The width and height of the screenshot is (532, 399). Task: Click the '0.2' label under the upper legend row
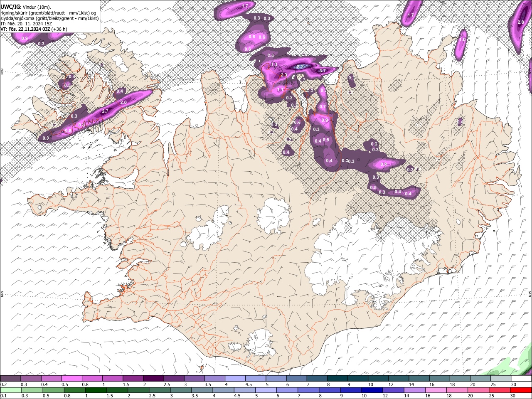(3, 384)
